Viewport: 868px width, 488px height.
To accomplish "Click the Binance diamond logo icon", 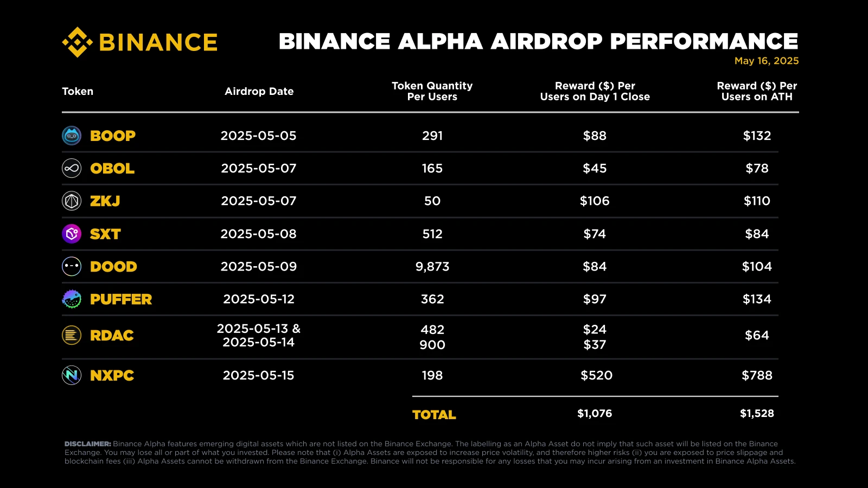I will (77, 42).
